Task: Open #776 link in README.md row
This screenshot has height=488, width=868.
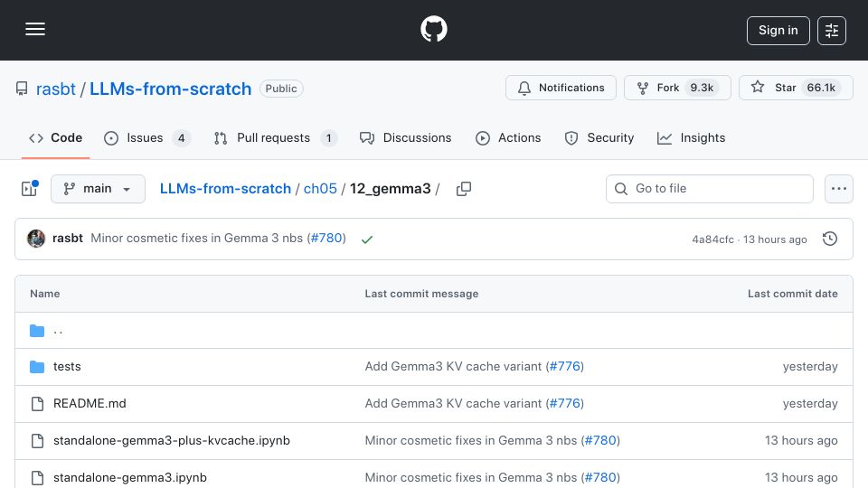Action: point(564,403)
